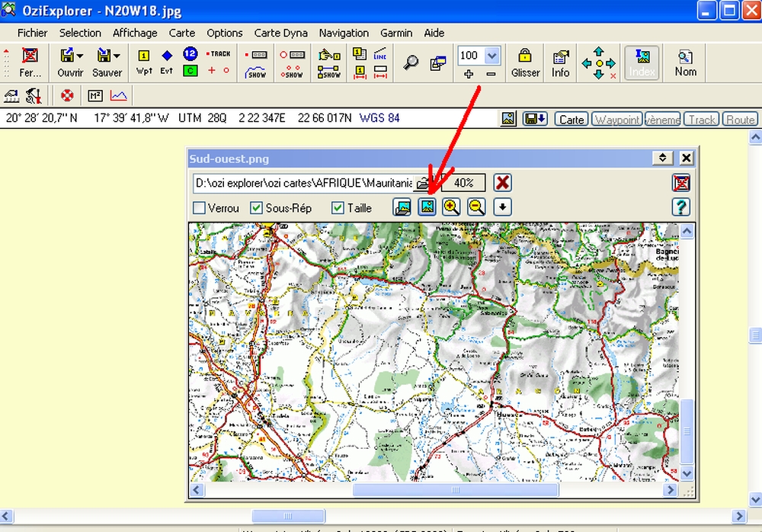Enable the Verrou checkbox
This screenshot has width=762, height=532.
tap(200, 208)
